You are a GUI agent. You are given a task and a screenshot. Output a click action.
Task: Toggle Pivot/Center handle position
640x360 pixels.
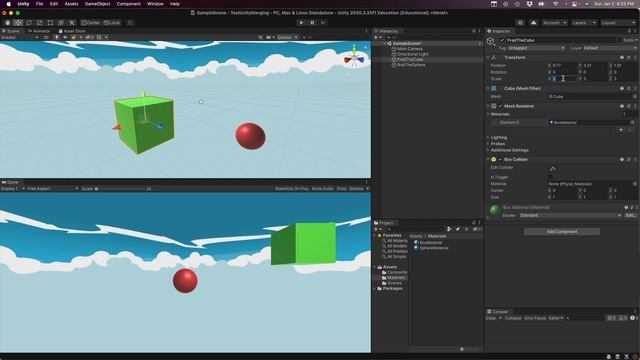[91, 23]
